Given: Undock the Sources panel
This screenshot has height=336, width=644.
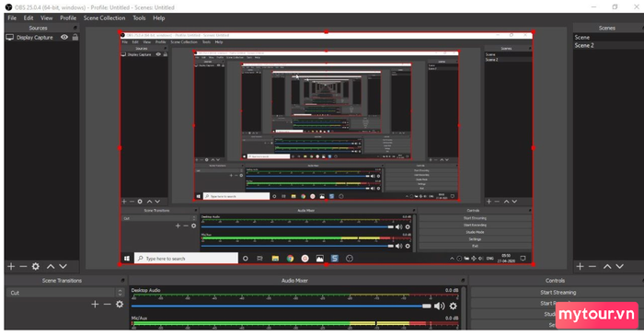Looking at the screenshot, I should (x=75, y=28).
